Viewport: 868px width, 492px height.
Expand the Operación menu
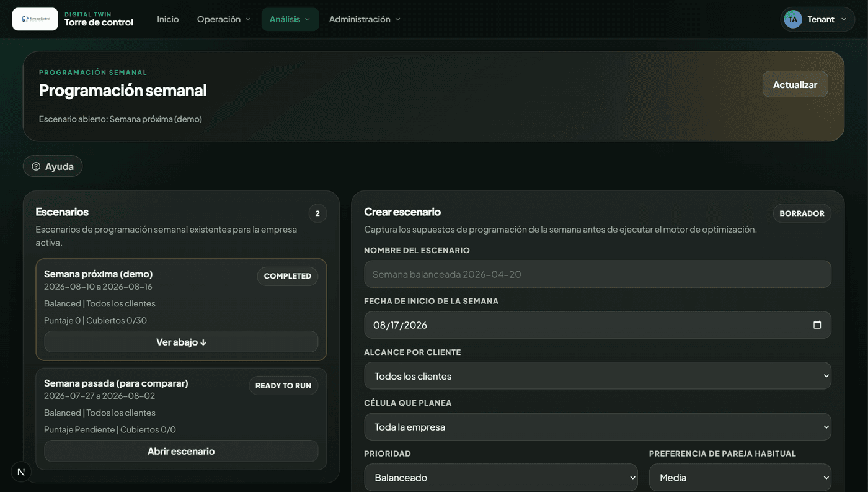224,19
